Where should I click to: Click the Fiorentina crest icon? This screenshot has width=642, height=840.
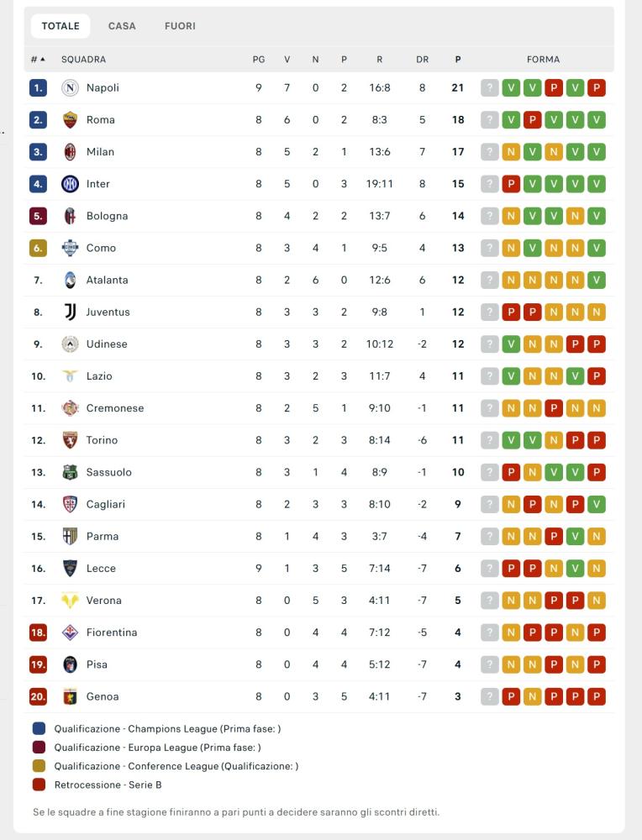(x=71, y=633)
